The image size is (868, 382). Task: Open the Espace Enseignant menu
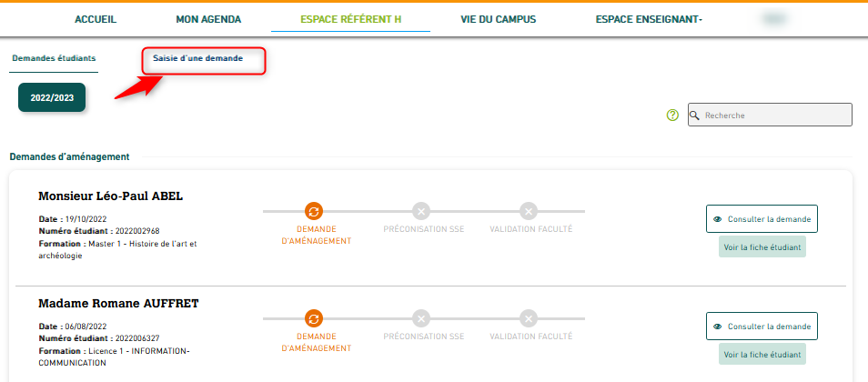[649, 18]
